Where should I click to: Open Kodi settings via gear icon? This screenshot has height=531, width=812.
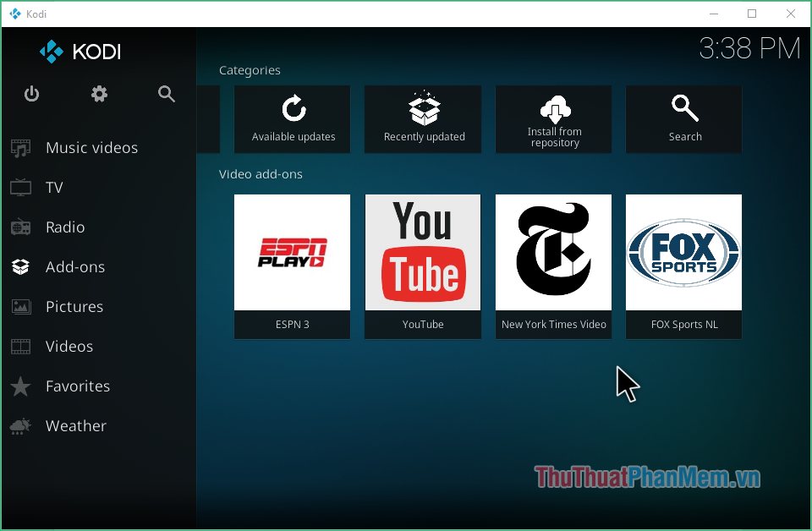tap(99, 94)
